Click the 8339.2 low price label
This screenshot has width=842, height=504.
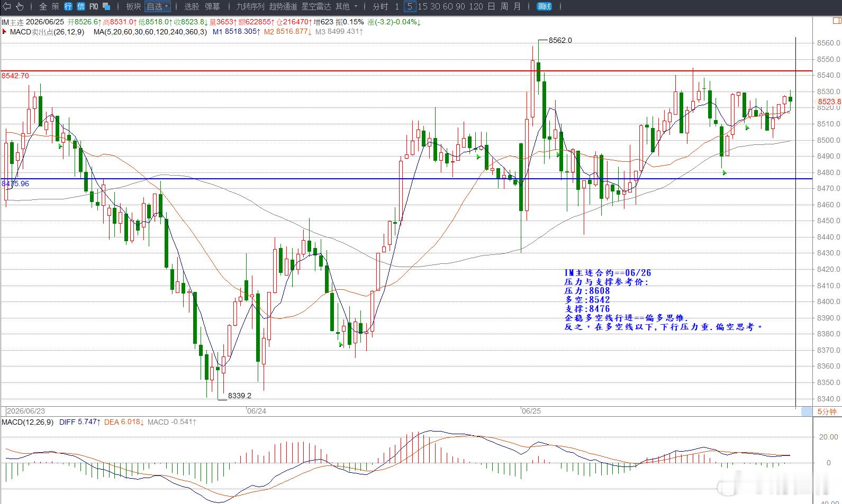[x=240, y=396]
